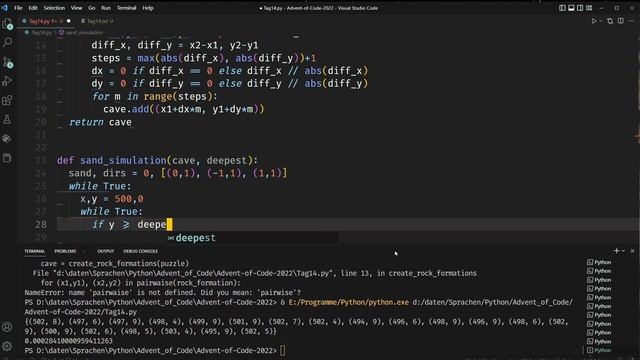Open the Source Control view

click(7, 62)
